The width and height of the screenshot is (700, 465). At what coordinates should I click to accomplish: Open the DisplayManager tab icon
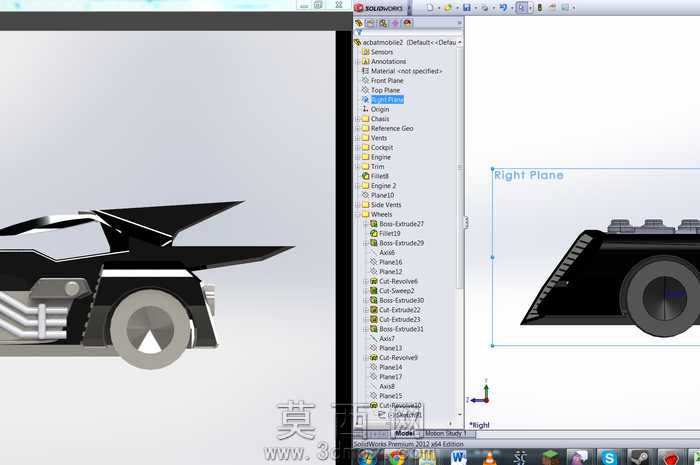(x=407, y=23)
